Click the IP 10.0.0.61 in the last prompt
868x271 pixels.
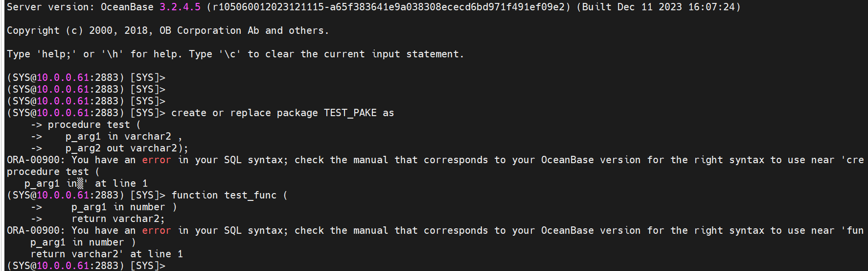(x=63, y=266)
